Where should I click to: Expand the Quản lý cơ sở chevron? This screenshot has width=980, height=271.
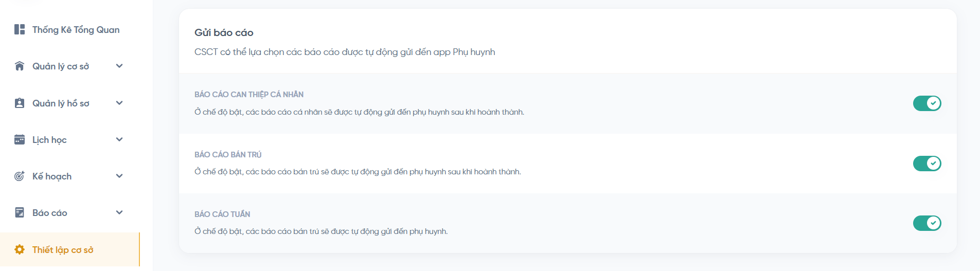coord(119,66)
